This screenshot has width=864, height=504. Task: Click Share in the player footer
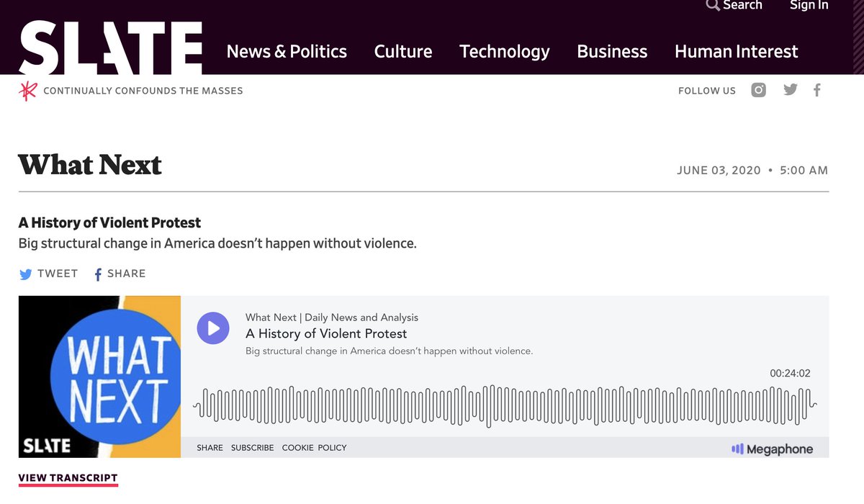(x=210, y=448)
